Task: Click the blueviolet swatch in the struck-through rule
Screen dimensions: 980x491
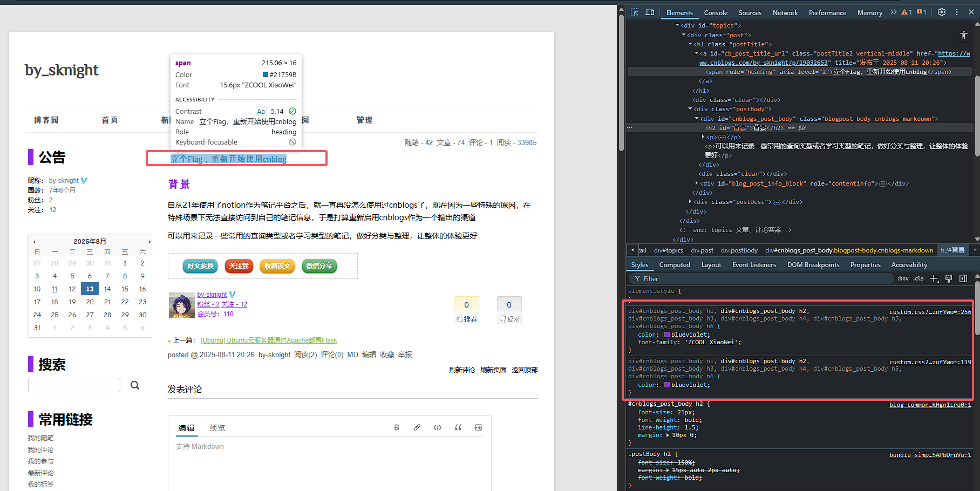Action: (x=667, y=385)
